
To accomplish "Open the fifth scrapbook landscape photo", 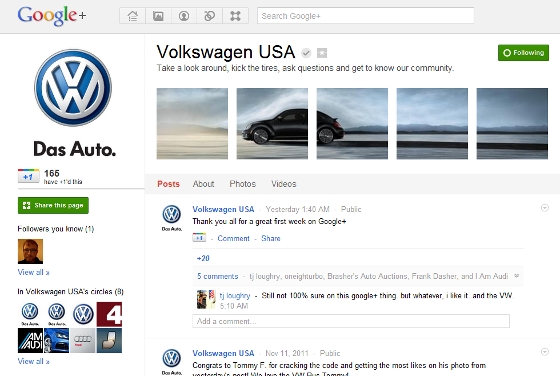I will tap(512, 124).
